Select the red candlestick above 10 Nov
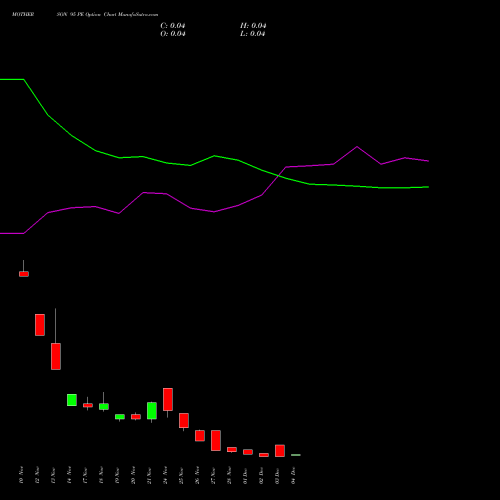This screenshot has height=500, width=500. (x=24, y=274)
